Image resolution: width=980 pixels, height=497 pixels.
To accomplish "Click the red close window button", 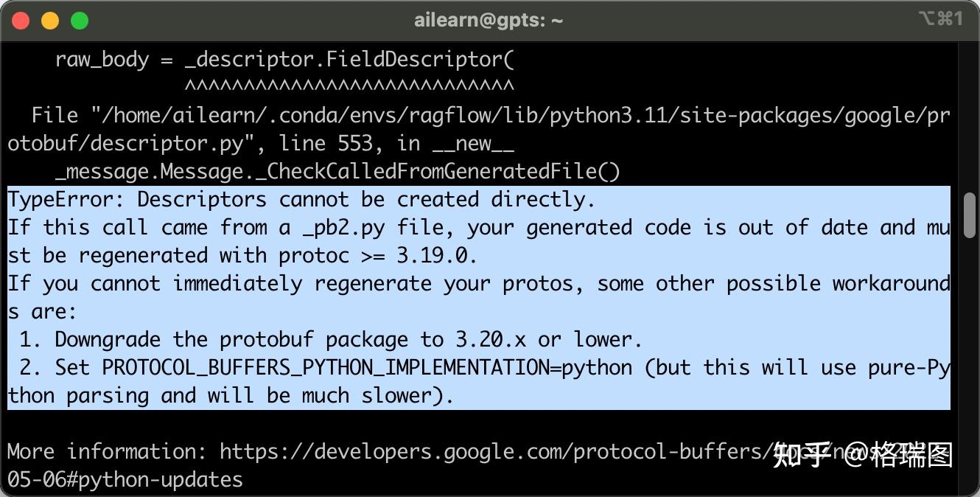I will [x=21, y=21].
